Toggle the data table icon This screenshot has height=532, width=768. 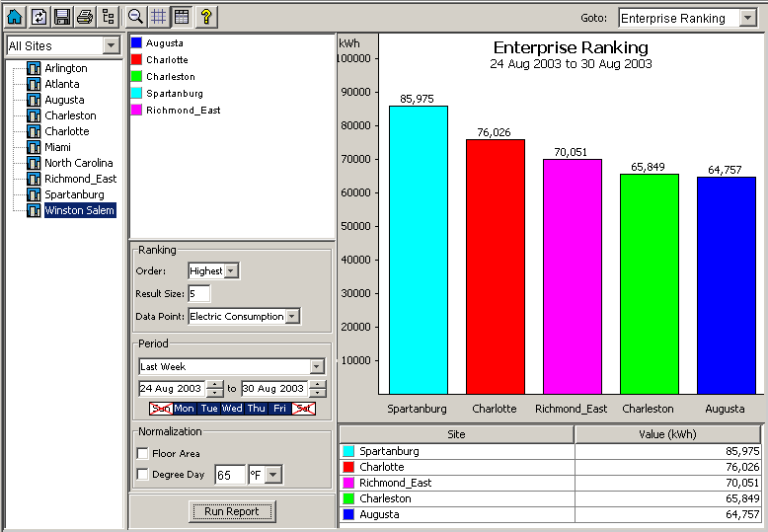[182, 17]
